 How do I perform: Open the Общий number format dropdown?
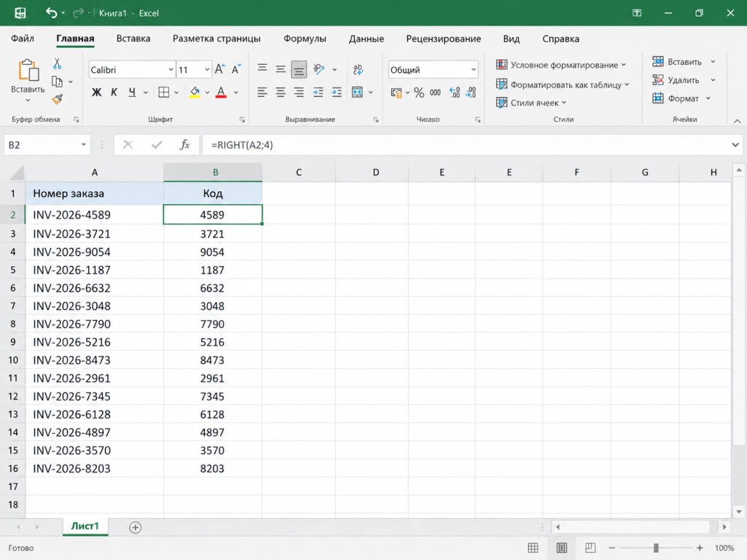473,69
